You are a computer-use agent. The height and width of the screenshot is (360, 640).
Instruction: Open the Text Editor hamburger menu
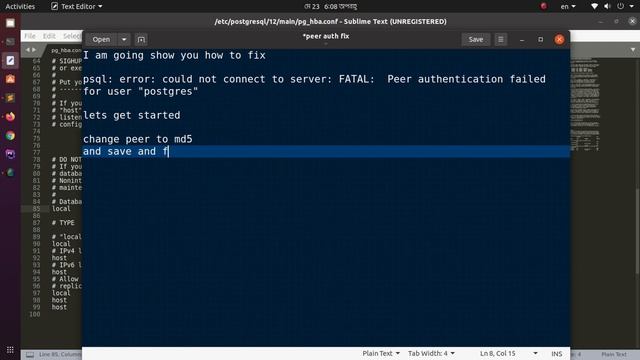[x=500, y=40]
